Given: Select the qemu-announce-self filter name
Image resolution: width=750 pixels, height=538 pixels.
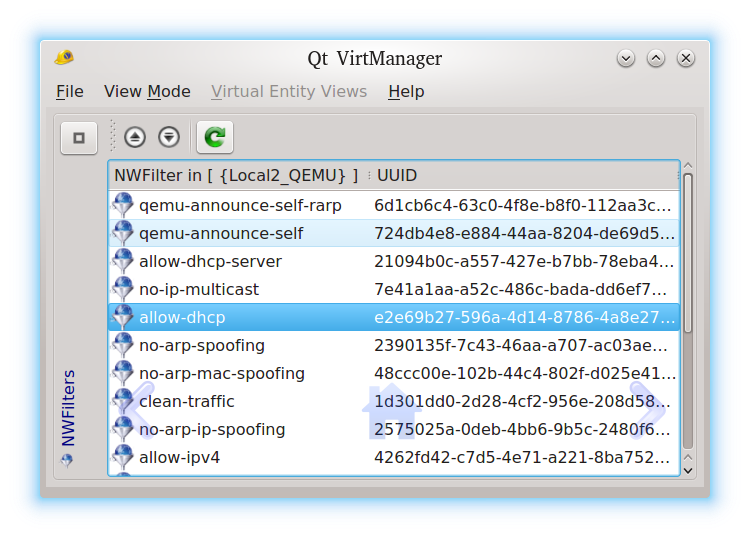Looking at the screenshot, I should (221, 233).
